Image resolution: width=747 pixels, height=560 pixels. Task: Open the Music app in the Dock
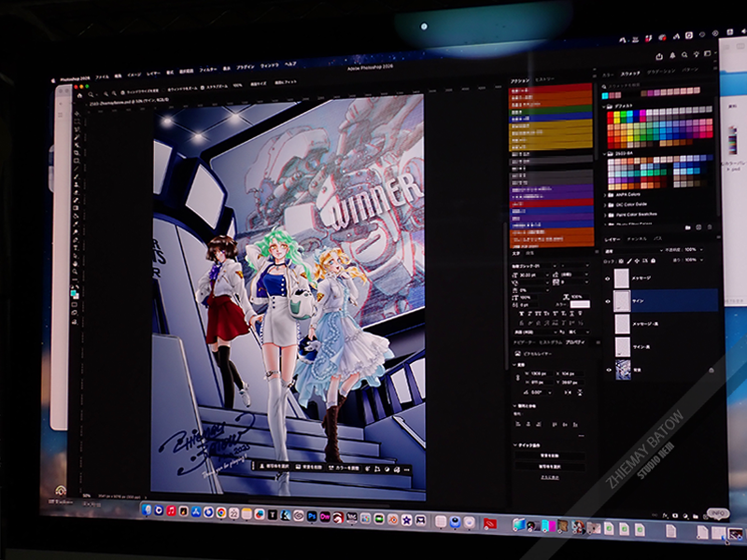pos(171,511)
